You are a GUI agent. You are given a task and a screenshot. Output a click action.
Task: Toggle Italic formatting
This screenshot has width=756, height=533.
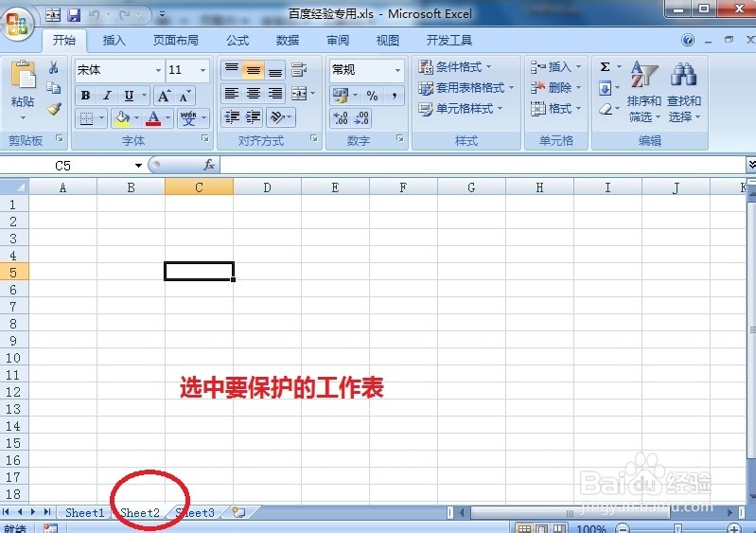click(x=107, y=96)
